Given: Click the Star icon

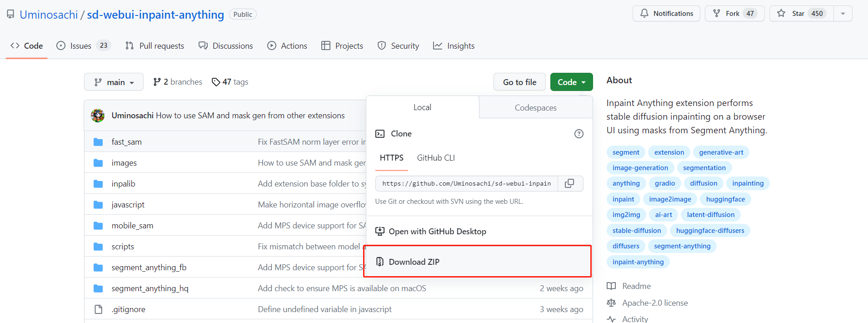Looking at the screenshot, I should 781,13.
